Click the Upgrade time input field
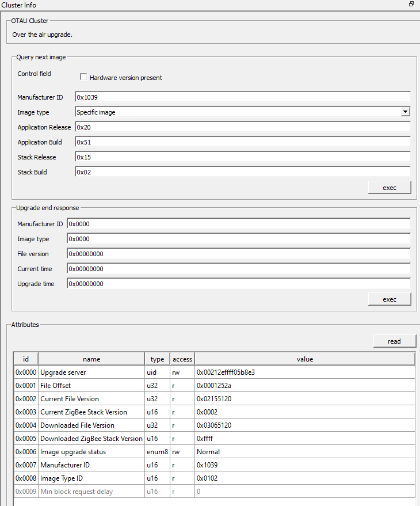420x506 pixels. point(239,283)
